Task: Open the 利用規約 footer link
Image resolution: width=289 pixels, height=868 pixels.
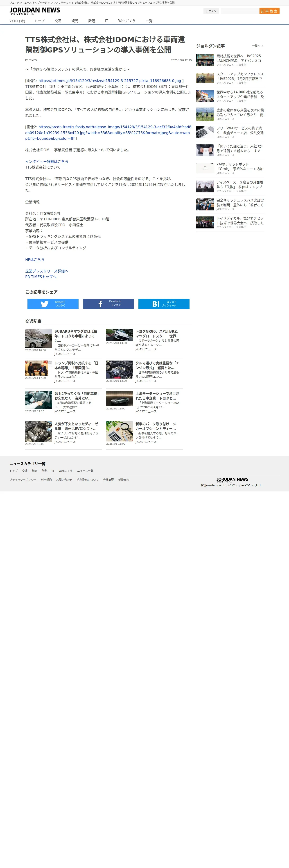Action: click(x=46, y=480)
